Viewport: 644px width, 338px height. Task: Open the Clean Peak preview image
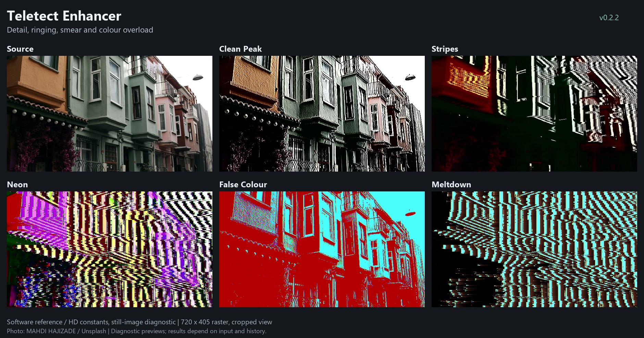[x=322, y=114]
